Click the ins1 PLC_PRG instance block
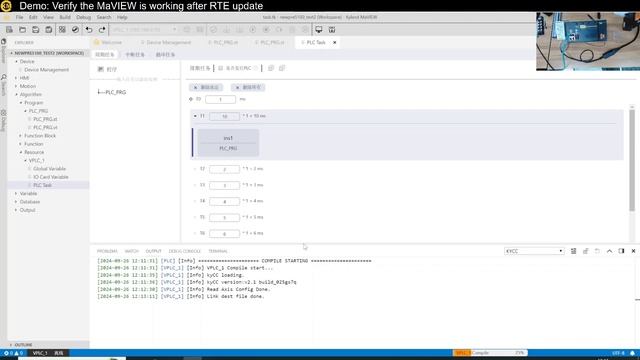 click(x=228, y=143)
